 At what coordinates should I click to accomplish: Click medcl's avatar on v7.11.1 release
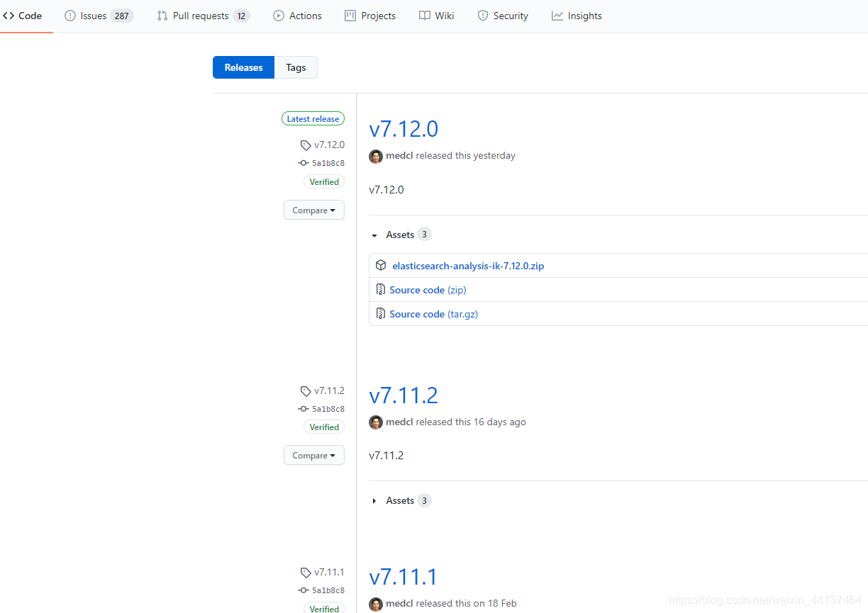tap(376, 604)
